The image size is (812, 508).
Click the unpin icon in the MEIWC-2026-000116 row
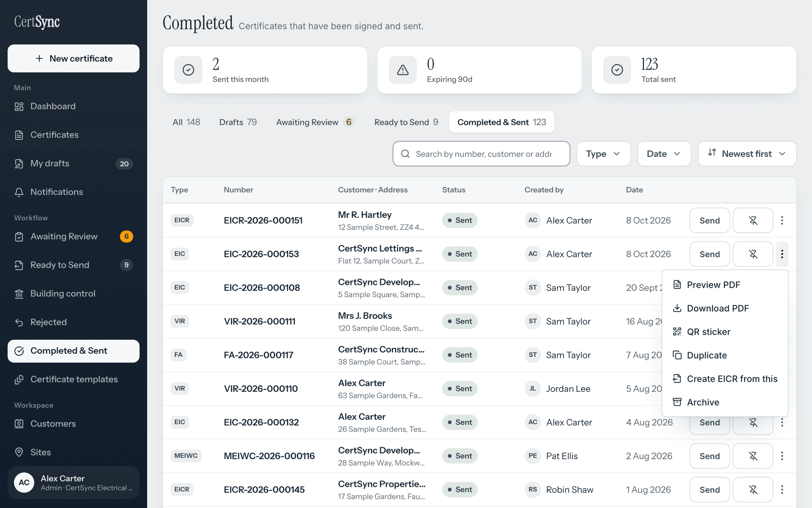tap(753, 456)
